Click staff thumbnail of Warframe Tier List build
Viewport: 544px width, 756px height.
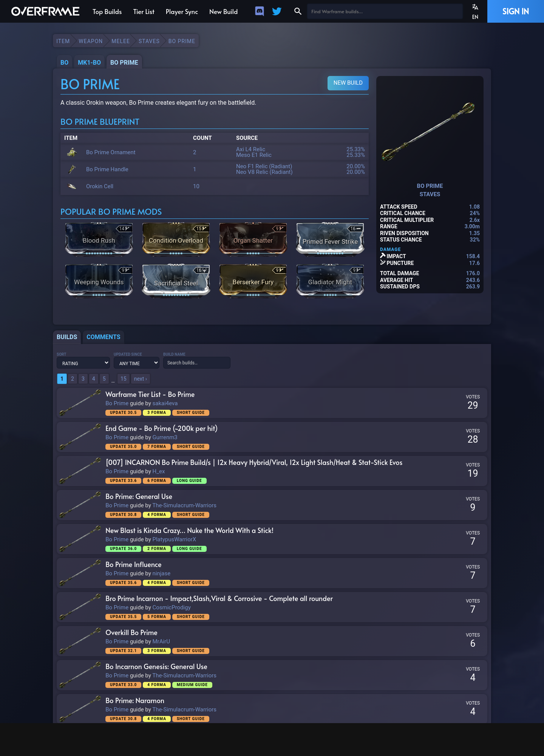tap(80, 403)
